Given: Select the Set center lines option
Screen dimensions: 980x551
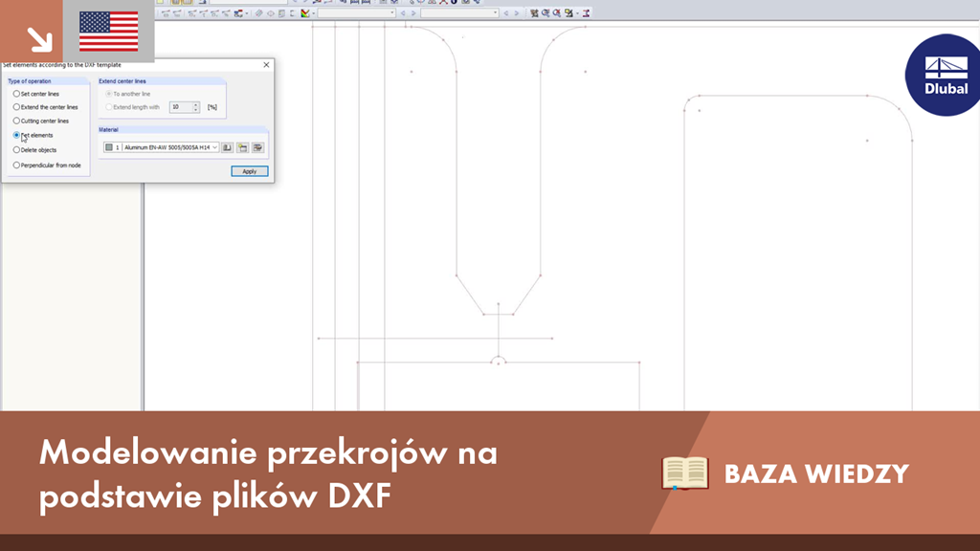Looking at the screenshot, I should click(x=17, y=94).
